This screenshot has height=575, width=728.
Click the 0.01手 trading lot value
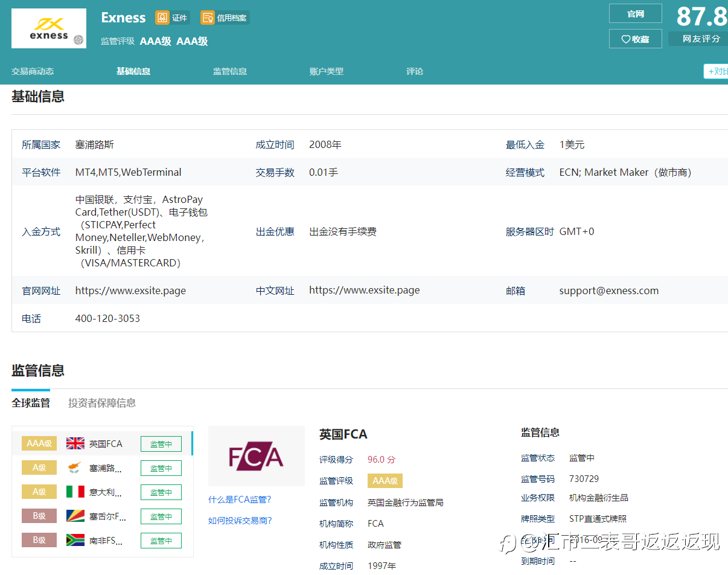click(324, 172)
